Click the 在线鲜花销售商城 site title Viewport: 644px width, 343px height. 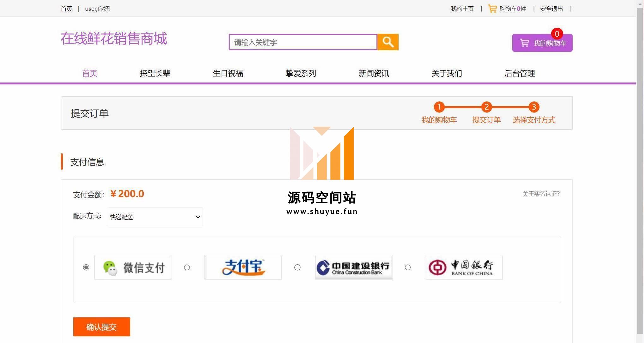coord(114,39)
